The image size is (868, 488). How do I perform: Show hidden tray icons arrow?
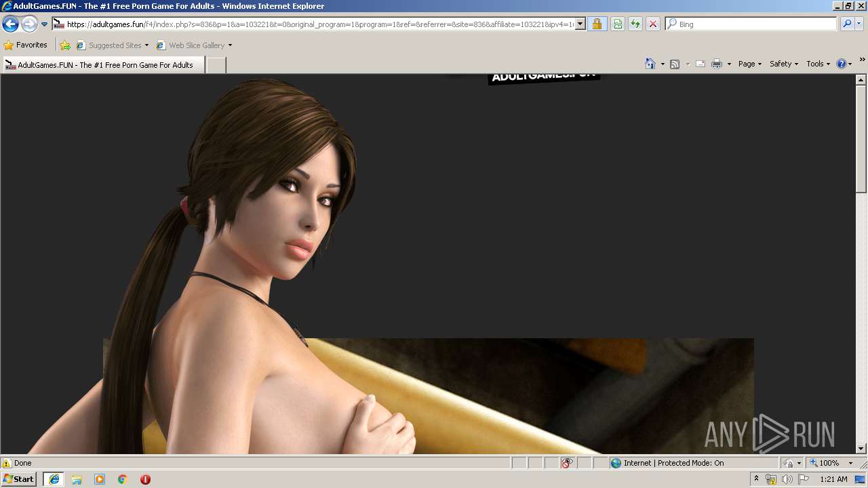coord(756,479)
